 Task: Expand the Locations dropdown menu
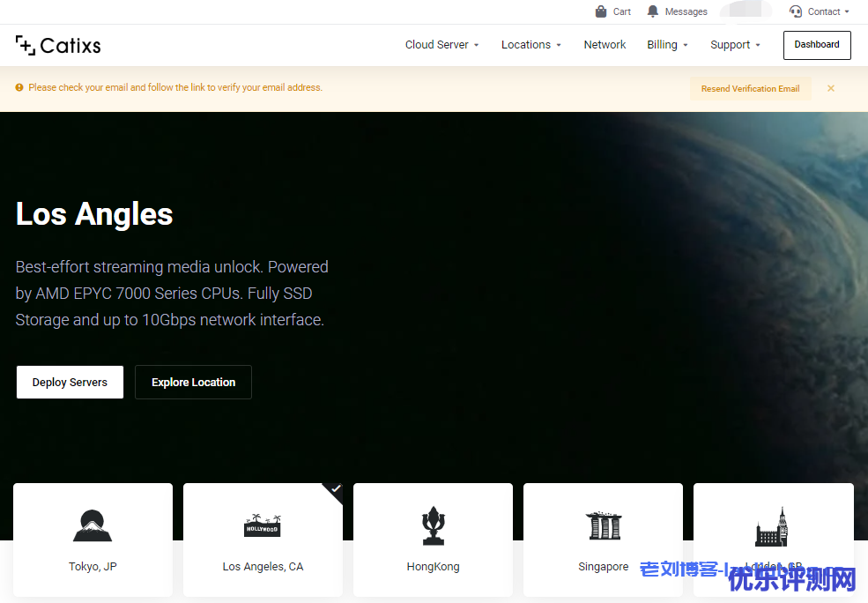(x=530, y=45)
